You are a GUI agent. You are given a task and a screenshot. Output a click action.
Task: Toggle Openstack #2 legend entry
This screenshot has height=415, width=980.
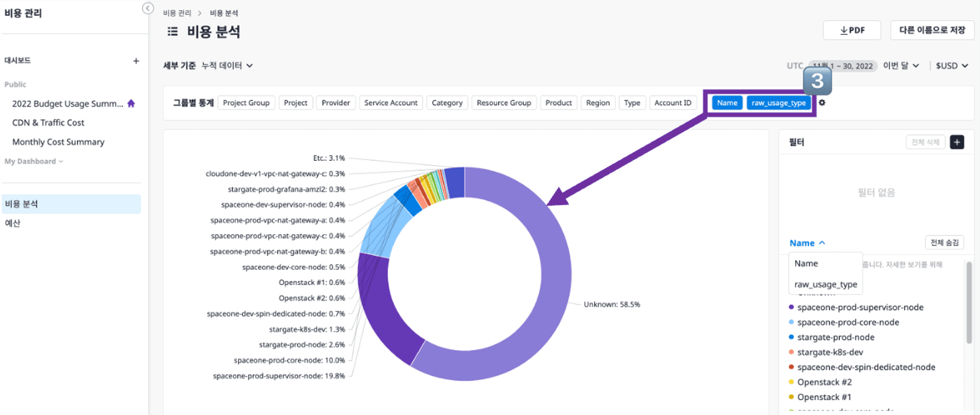coord(820,382)
